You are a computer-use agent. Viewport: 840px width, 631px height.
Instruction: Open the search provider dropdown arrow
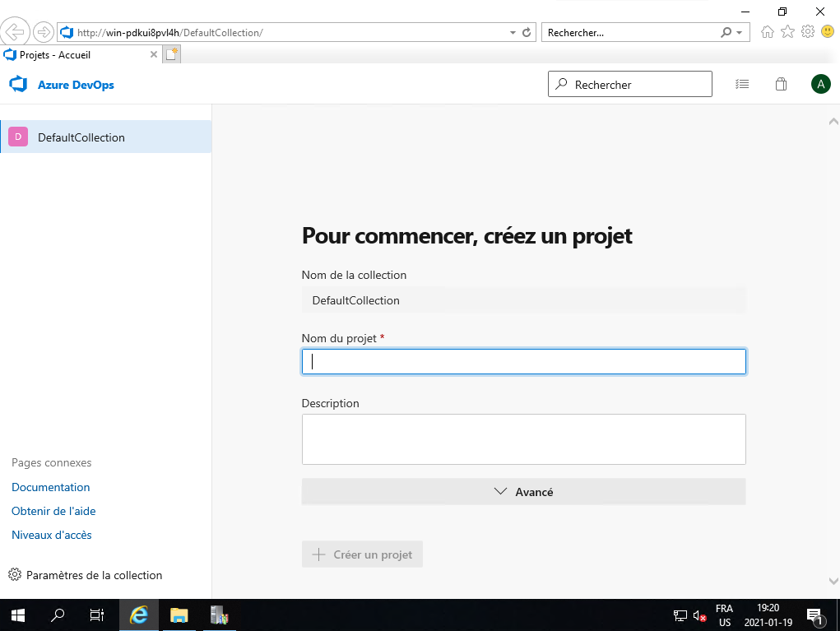tap(739, 33)
